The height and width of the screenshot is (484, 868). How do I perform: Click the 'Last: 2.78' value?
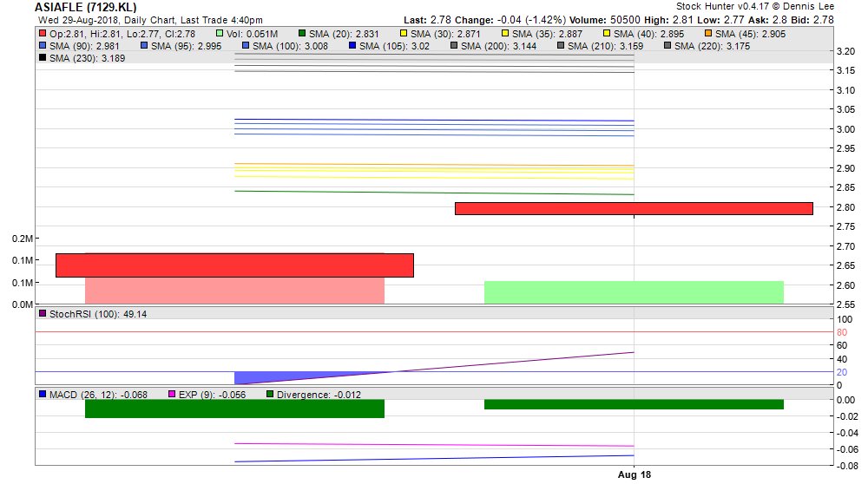[x=428, y=21]
